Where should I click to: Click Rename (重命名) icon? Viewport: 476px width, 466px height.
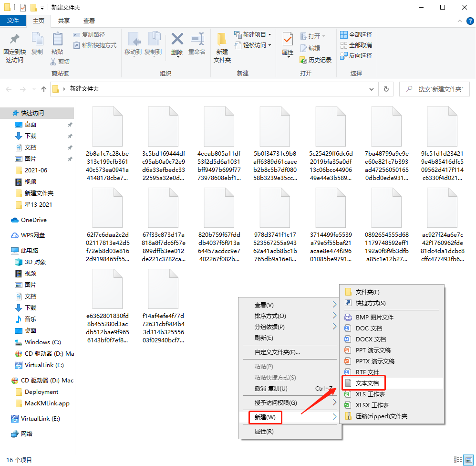(197, 39)
